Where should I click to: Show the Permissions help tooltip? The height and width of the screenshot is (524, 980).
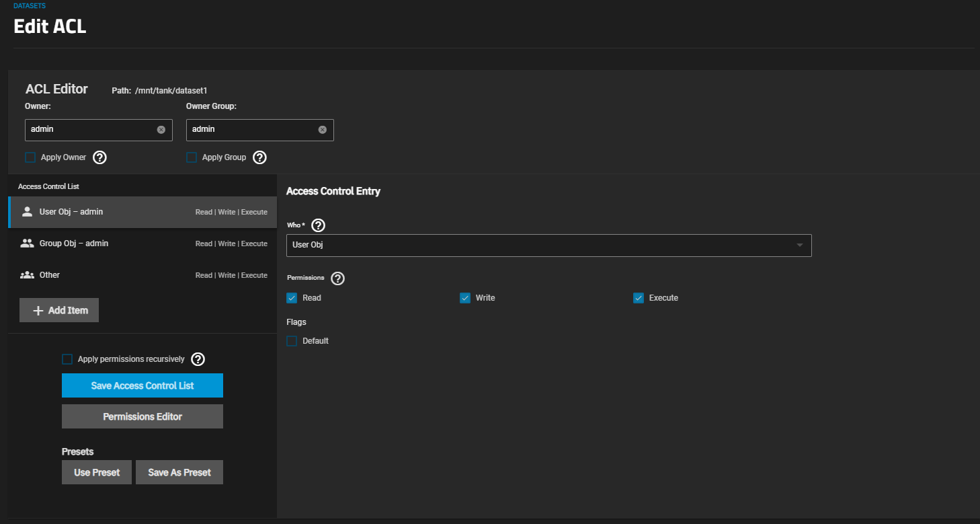tap(337, 278)
